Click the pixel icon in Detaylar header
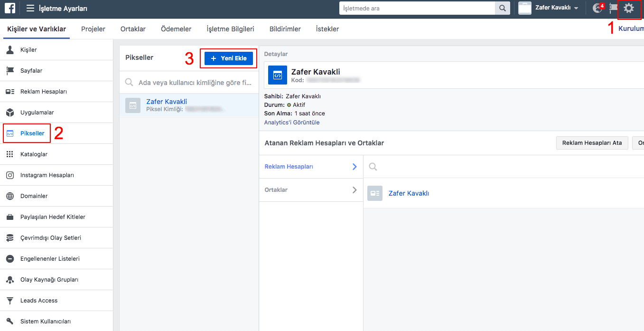Screen dimensions: 644x331 point(278,75)
